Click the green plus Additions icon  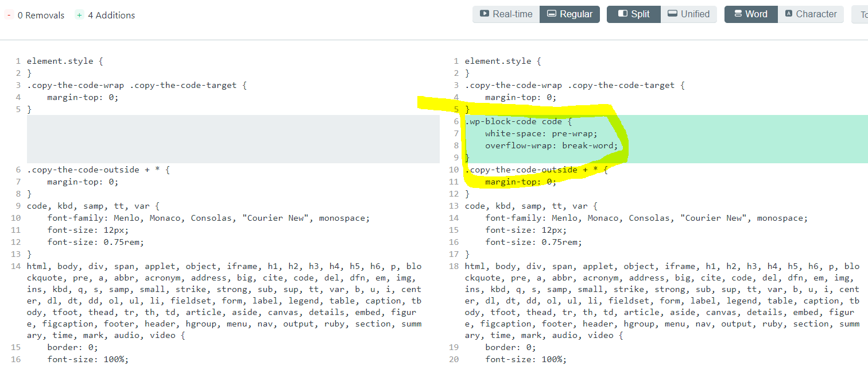79,16
